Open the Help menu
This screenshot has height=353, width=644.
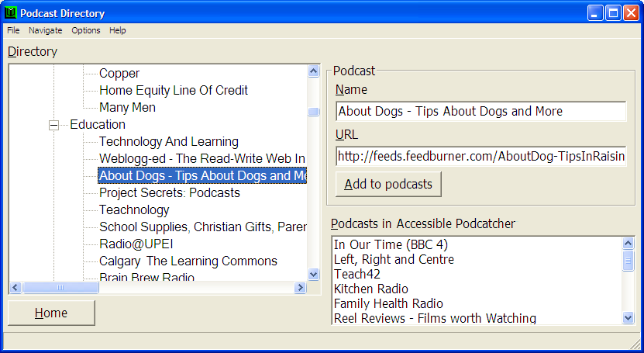118,30
